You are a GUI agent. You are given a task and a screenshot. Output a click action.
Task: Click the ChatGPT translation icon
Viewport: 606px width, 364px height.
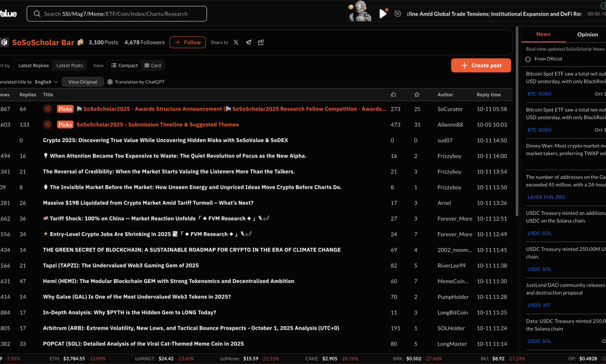(x=110, y=82)
